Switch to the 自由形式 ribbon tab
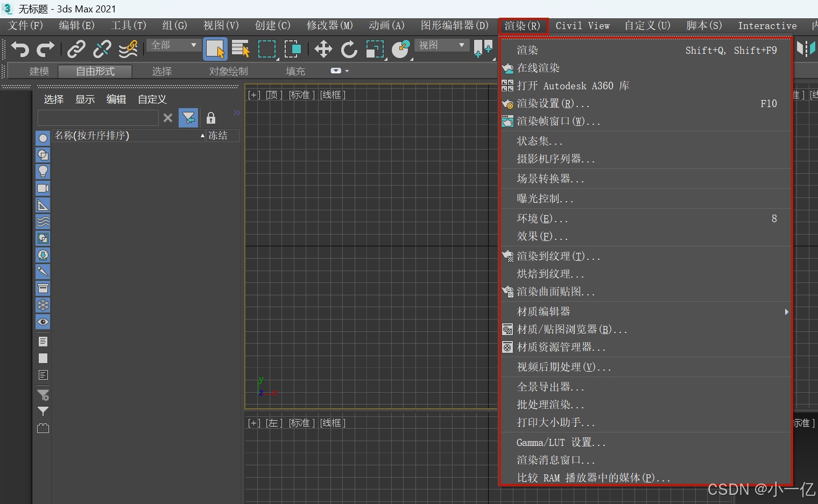This screenshot has width=818, height=504. 95,71
